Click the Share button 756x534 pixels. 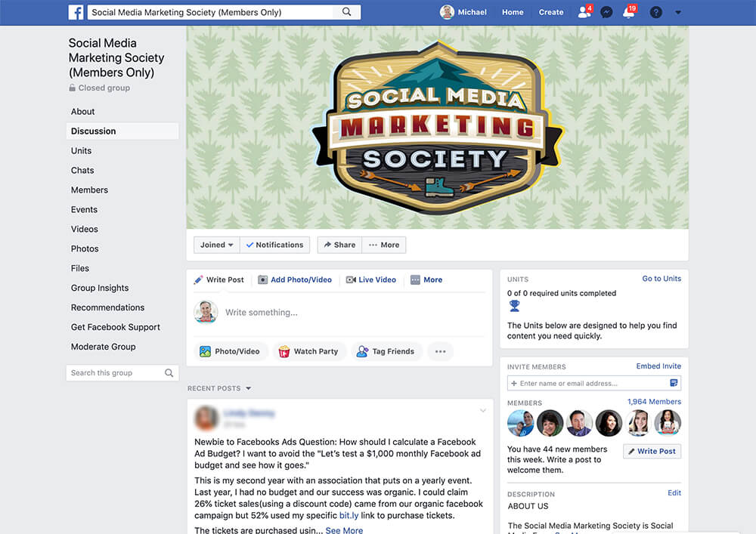coord(340,245)
